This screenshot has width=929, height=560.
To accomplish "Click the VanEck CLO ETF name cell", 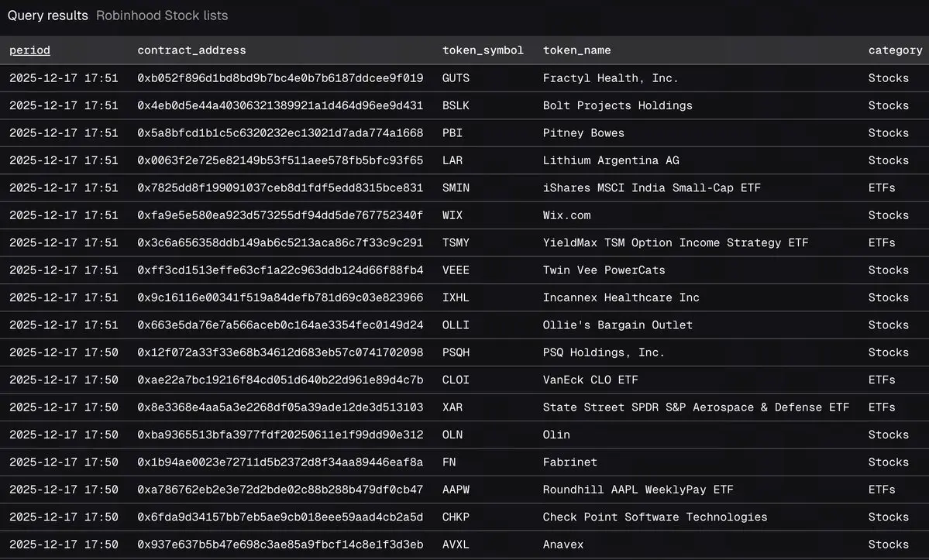I will [x=590, y=380].
